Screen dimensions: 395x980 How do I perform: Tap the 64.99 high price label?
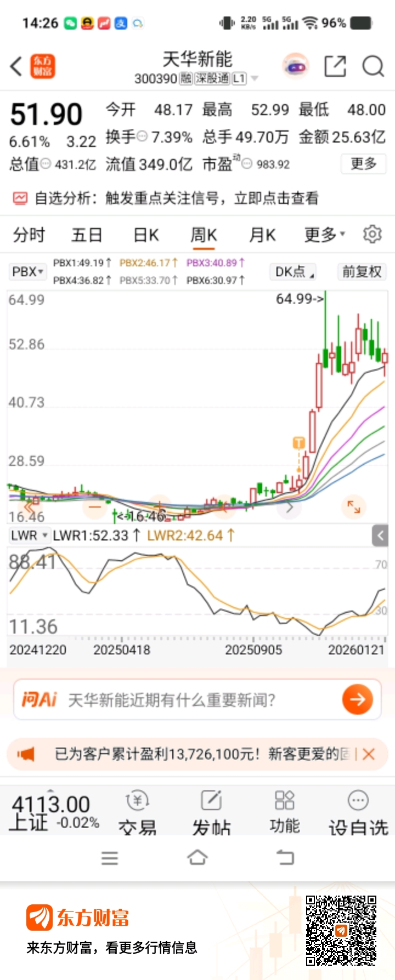coord(300,299)
